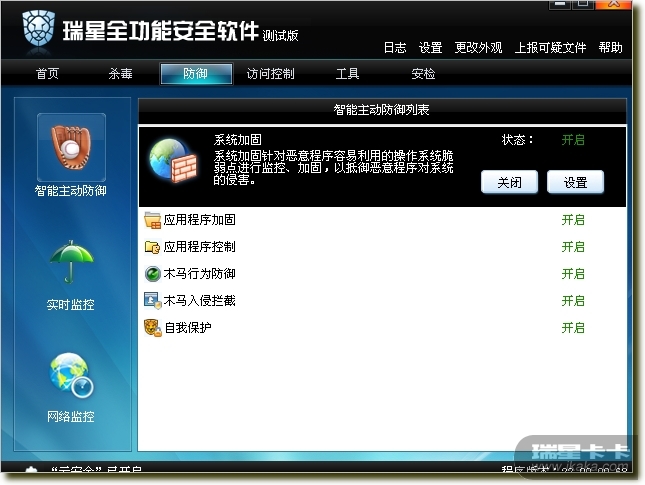645x485 pixels.
Task: Open the 日志 menu
Action: pyautogui.click(x=395, y=48)
